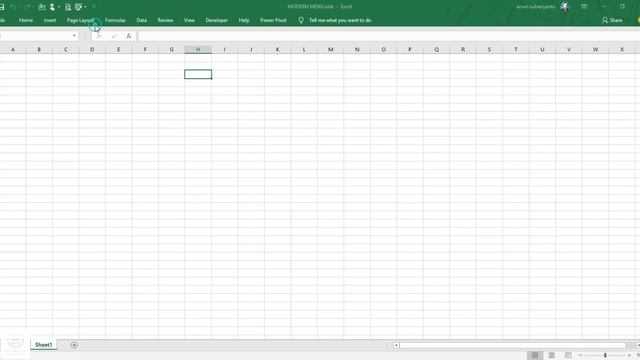Select the Sheet1 worksheet tab
The width and height of the screenshot is (640, 360).
[44, 345]
